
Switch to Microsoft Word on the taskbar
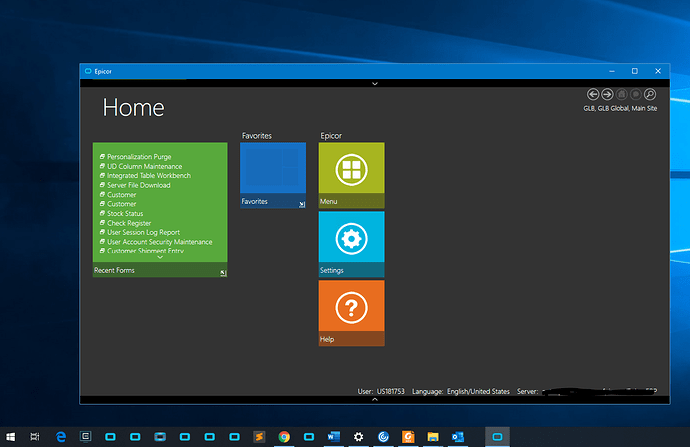tap(334, 436)
